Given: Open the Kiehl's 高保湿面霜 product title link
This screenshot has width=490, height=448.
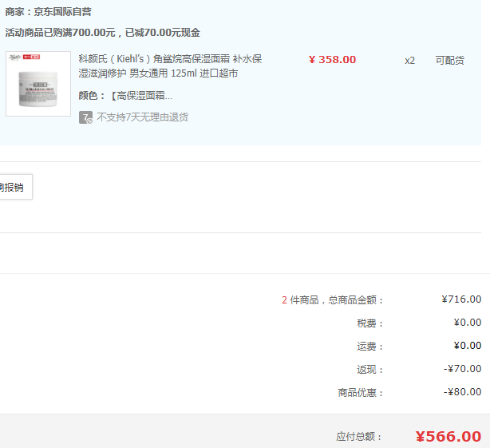Looking at the screenshot, I should coord(170,66).
